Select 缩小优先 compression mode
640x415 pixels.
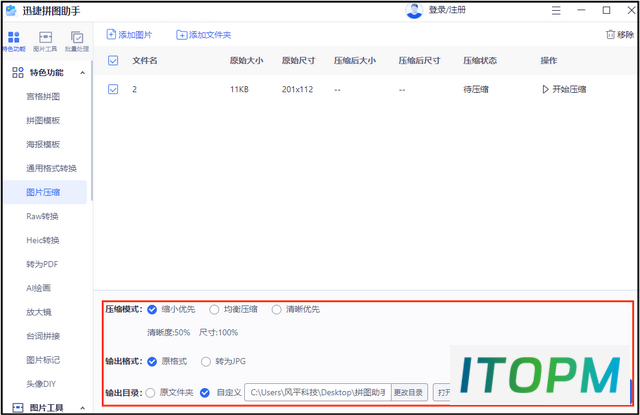(x=152, y=310)
